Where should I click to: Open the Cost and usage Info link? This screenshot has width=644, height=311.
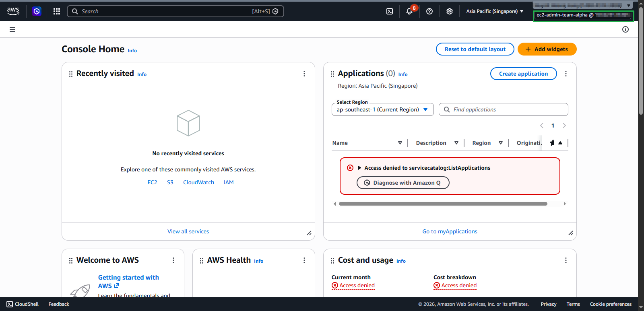click(401, 261)
